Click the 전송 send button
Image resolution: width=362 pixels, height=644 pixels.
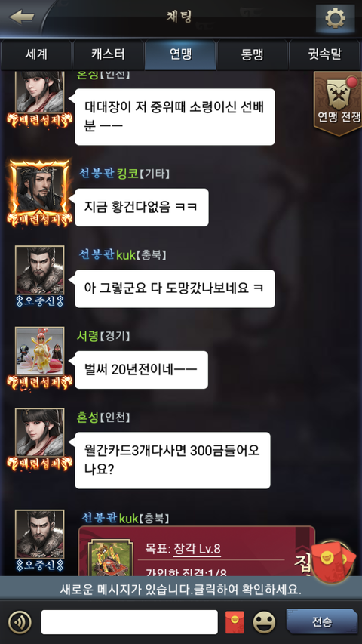pyautogui.click(x=322, y=621)
